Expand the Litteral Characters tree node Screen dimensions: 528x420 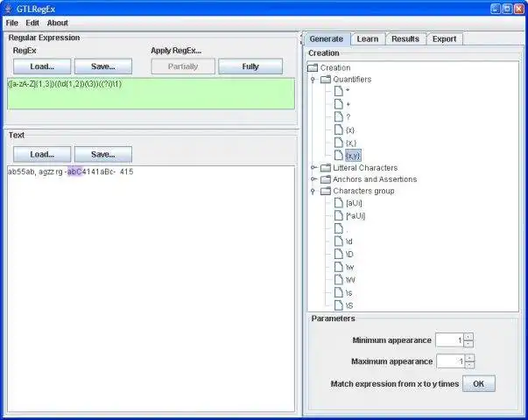tap(313, 168)
